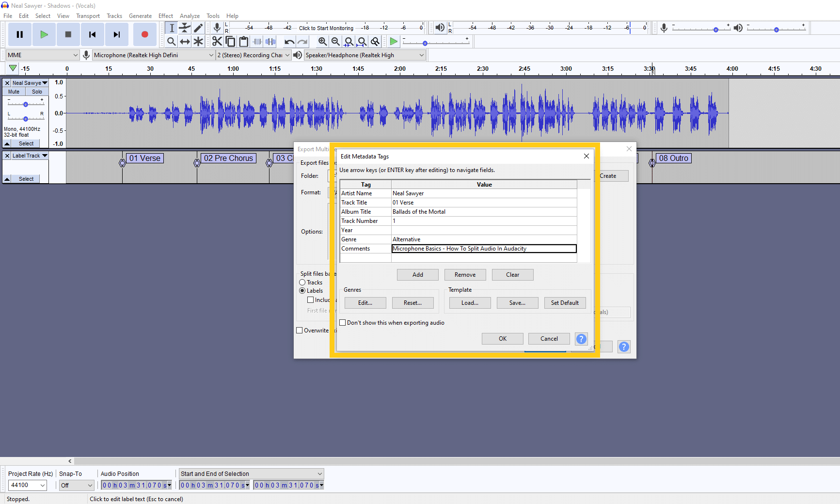Silence the selected audio
The width and height of the screenshot is (840, 504).
click(x=270, y=41)
